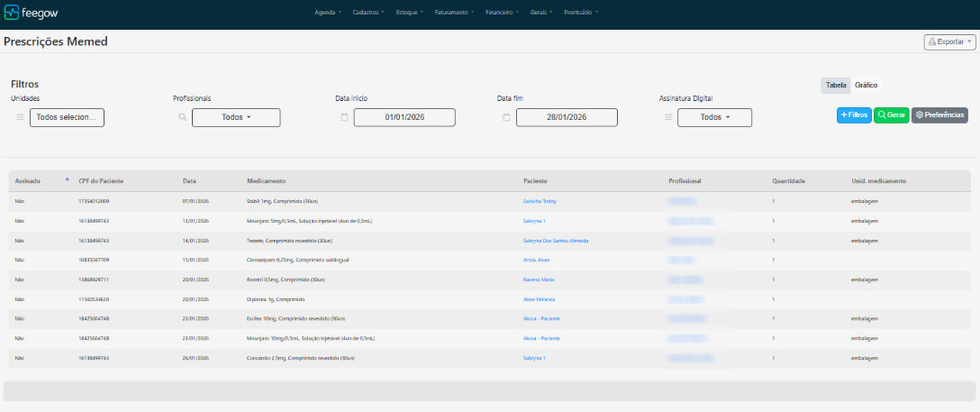
Task: Open patient link Amós Alves
Action: click(536, 260)
